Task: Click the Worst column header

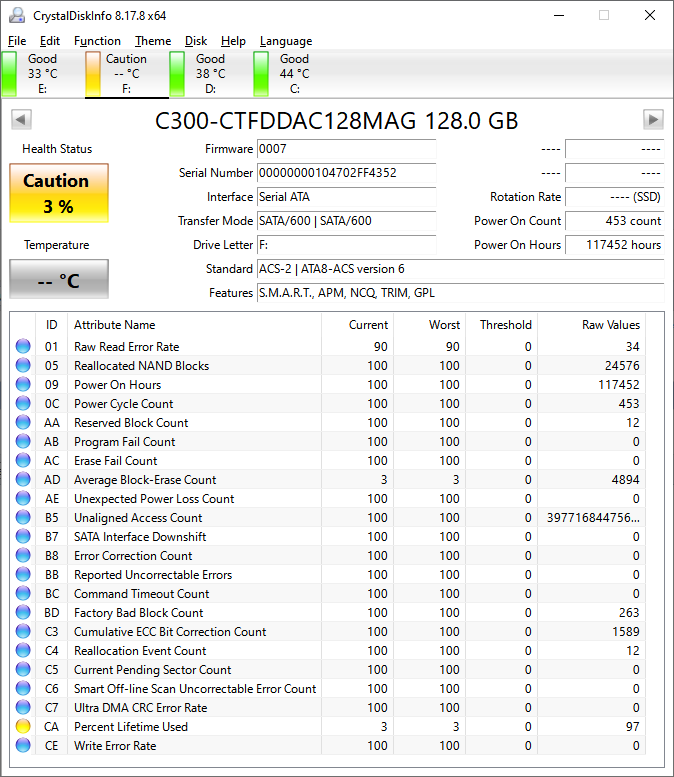Action: tap(430, 325)
